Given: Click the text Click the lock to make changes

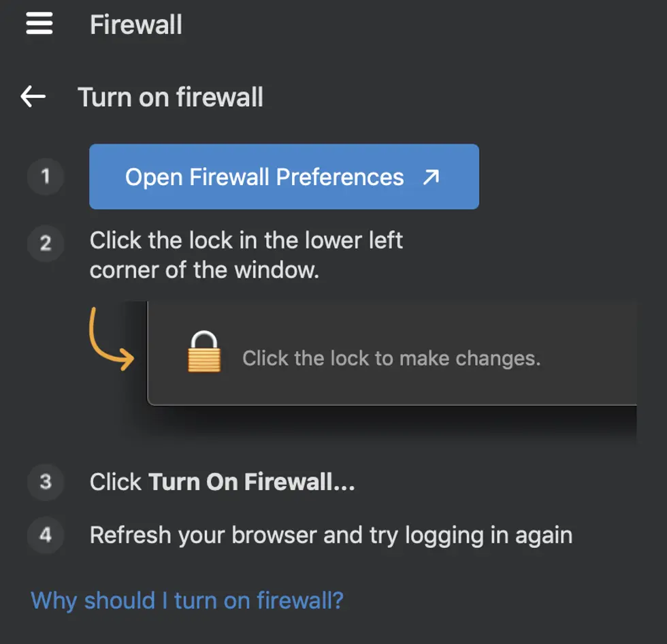Looking at the screenshot, I should [391, 357].
